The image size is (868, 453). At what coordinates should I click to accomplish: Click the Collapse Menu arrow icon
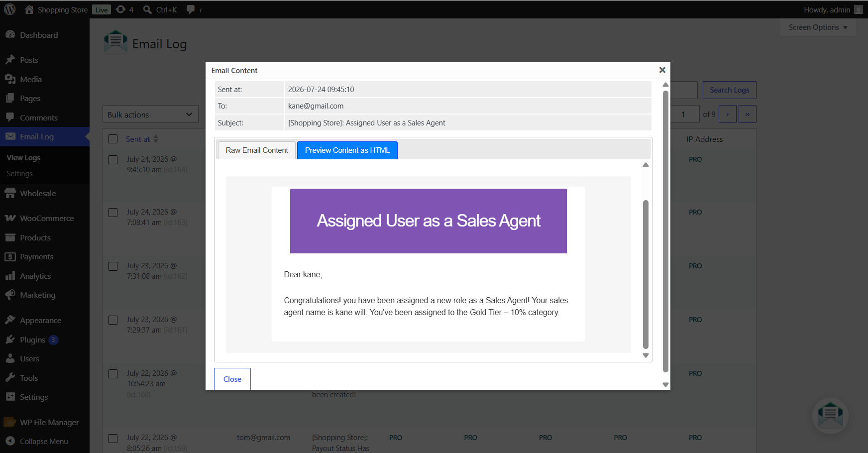10,441
